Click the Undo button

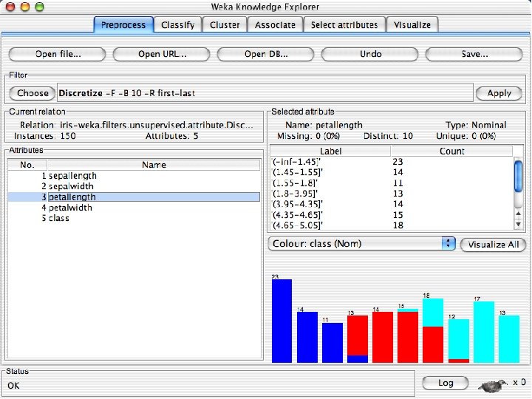click(370, 54)
